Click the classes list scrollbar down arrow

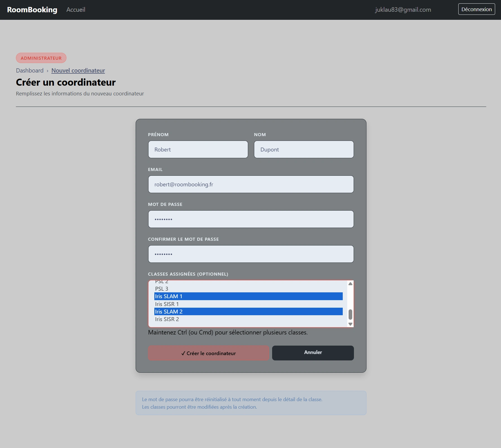click(x=350, y=324)
